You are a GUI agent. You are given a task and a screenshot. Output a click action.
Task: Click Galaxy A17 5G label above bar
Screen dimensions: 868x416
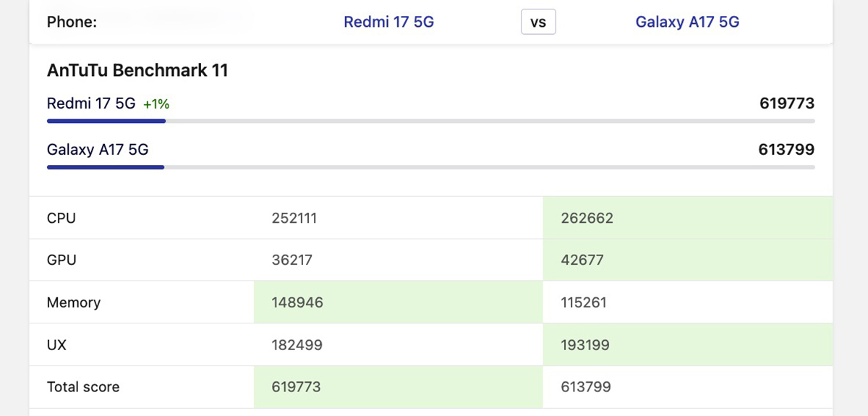point(98,150)
